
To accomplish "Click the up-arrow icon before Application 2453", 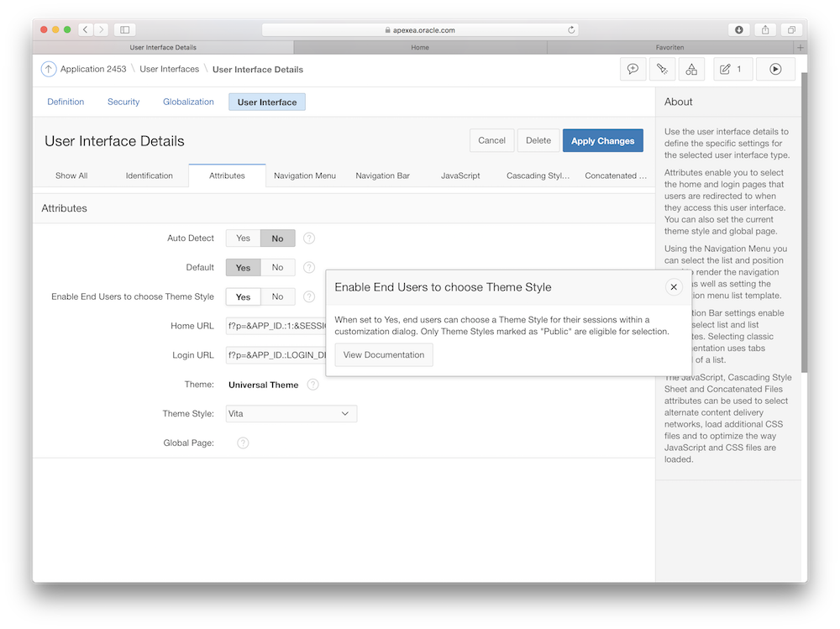I will pyautogui.click(x=49, y=69).
